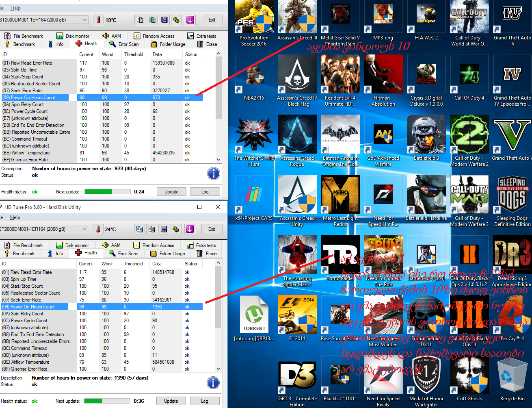Open Erase tab in upper HD Tune window
Image resolution: width=532 pixels, height=408 pixels.
207,44
